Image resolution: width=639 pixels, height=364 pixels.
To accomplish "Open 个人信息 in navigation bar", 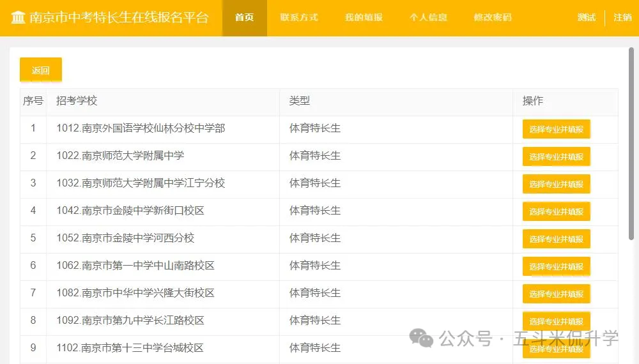I will (x=428, y=17).
